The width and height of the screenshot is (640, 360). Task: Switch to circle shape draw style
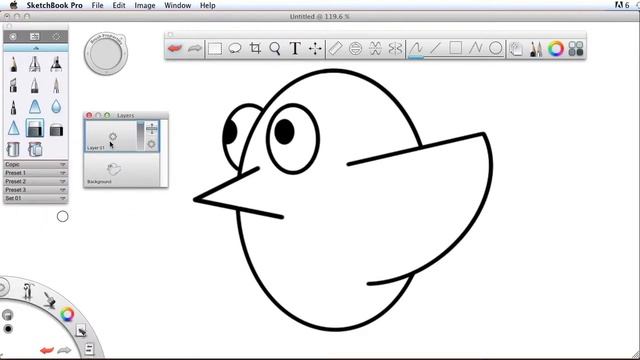[x=496, y=49]
